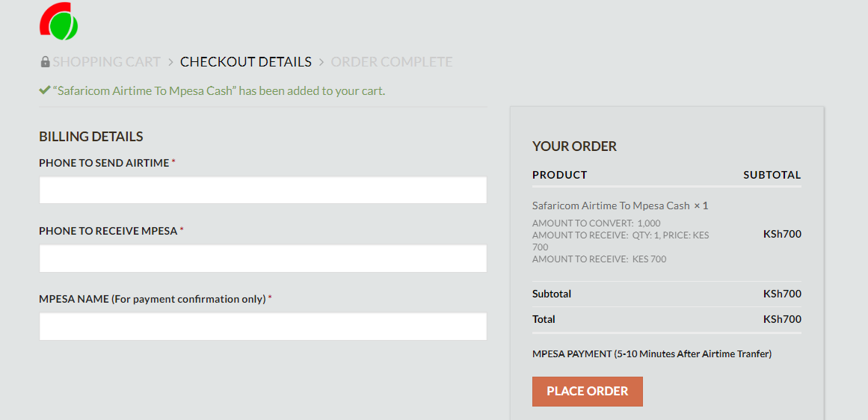Focus the Phone To Send Airtime field
Image resolution: width=868 pixels, height=420 pixels.
263,190
